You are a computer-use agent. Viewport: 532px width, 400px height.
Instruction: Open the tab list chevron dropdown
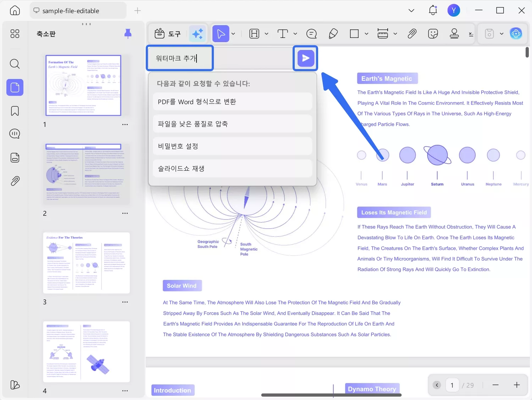click(411, 11)
